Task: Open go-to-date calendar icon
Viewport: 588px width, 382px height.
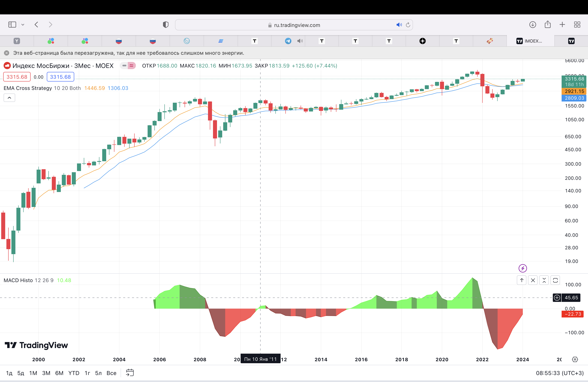Action: pyautogui.click(x=130, y=373)
